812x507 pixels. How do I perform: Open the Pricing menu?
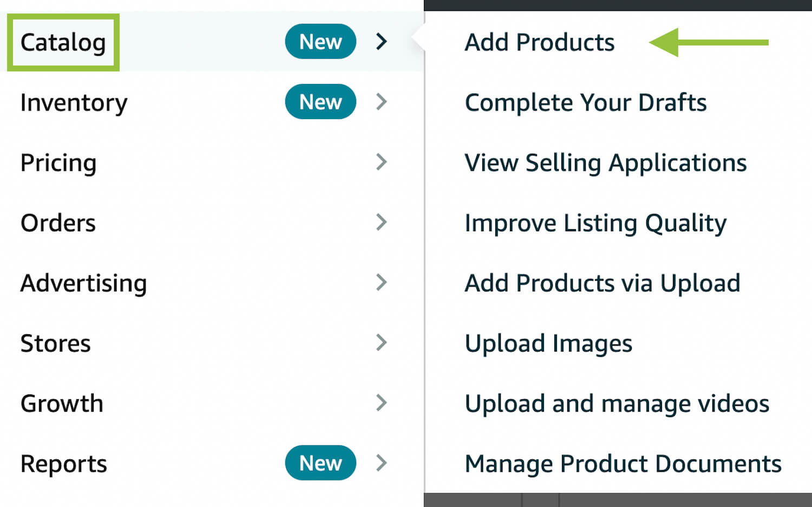(x=58, y=163)
